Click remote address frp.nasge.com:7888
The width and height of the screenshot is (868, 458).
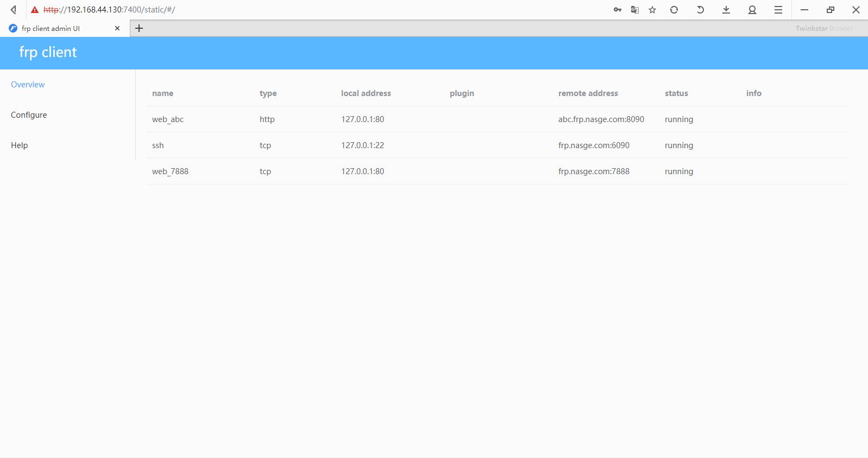(594, 171)
